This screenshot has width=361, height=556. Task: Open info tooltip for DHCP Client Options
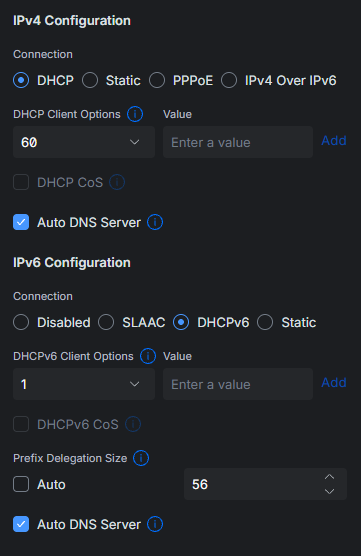135,114
